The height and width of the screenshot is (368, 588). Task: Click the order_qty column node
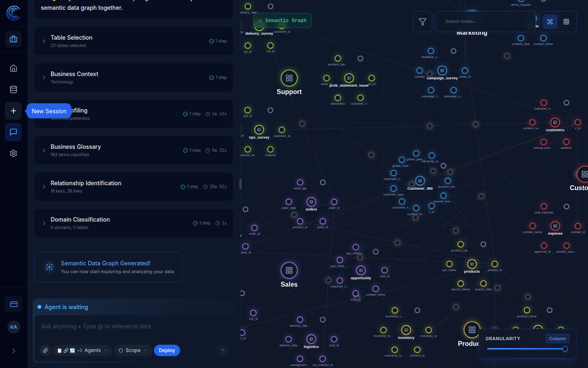(x=300, y=182)
